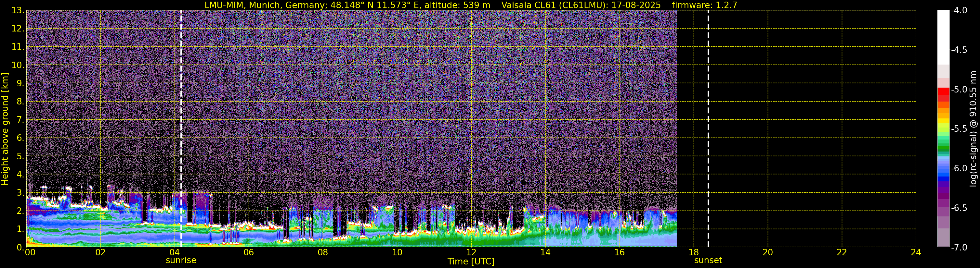Click the colorbar tick label '-5.5'

pos(959,129)
